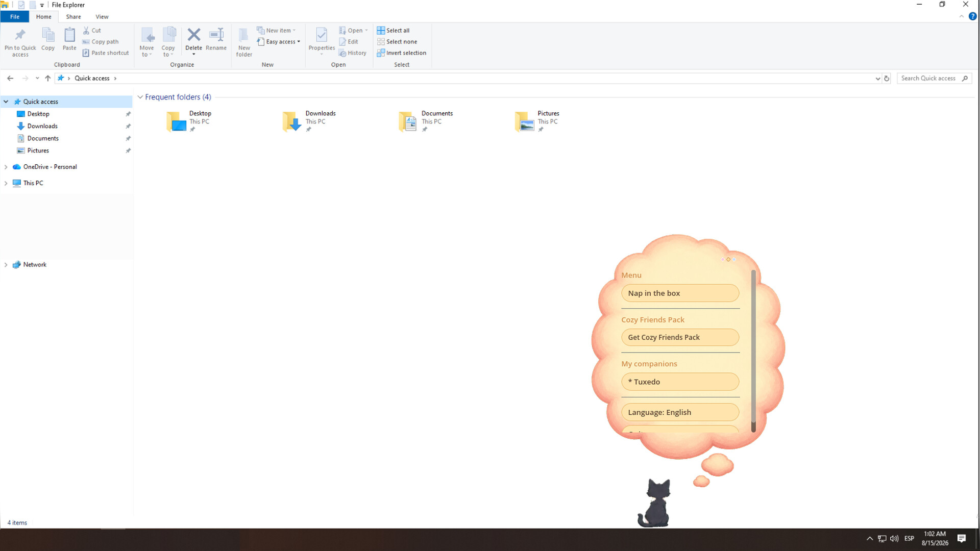This screenshot has width=980, height=551.
Task: Expand the This PC tree node
Action: [x=6, y=183]
